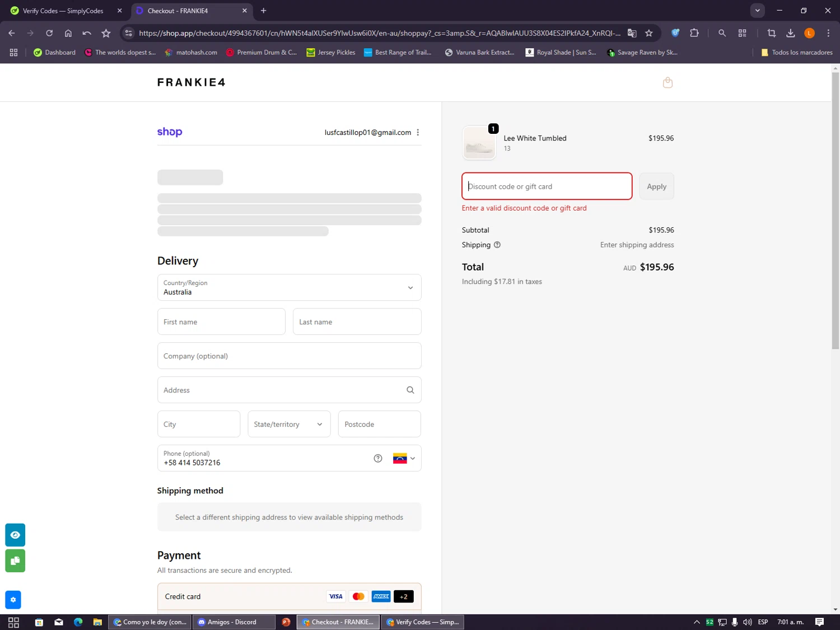Open the apps grid in the bookmarks bar
The width and height of the screenshot is (840, 630).
(x=13, y=53)
